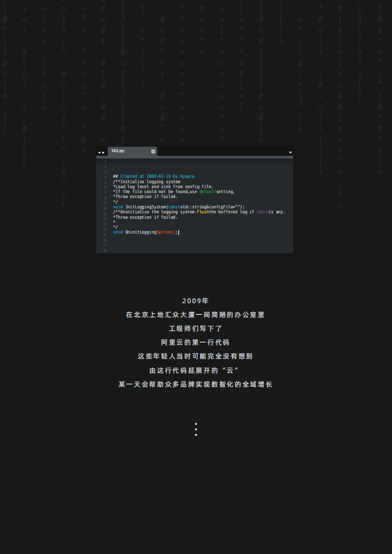Click the '工程师们写下了' text line
Screen dimensions: 392x554
tap(196, 328)
